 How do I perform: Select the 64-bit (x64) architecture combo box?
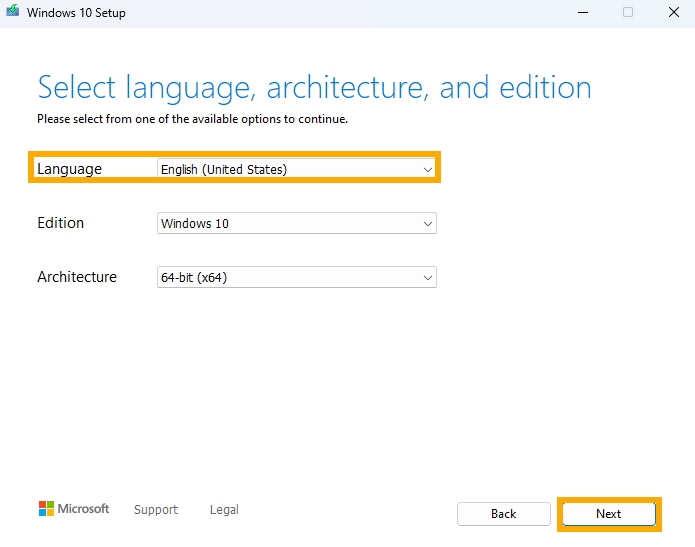point(297,277)
